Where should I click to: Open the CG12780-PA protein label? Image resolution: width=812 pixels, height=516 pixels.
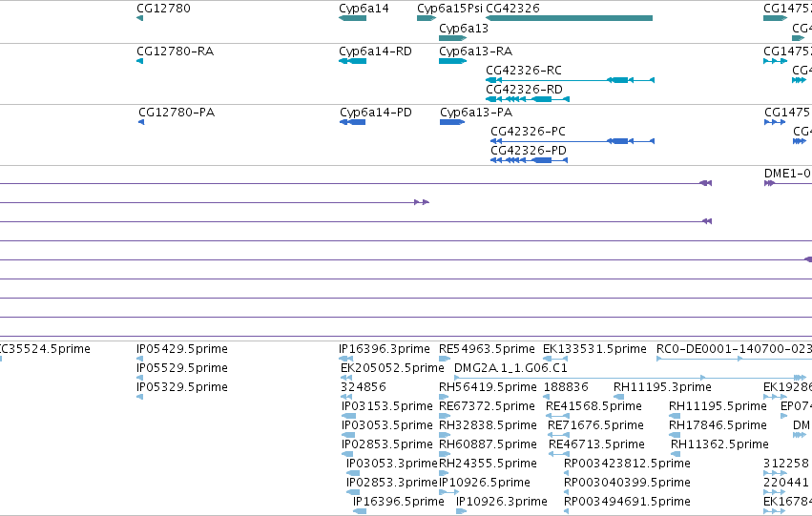tap(177, 113)
